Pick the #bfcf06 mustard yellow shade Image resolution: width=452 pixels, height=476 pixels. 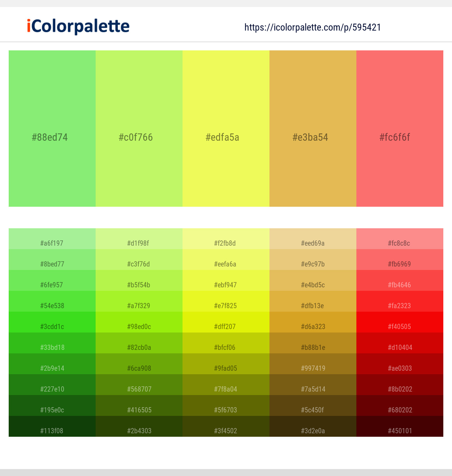(226, 343)
